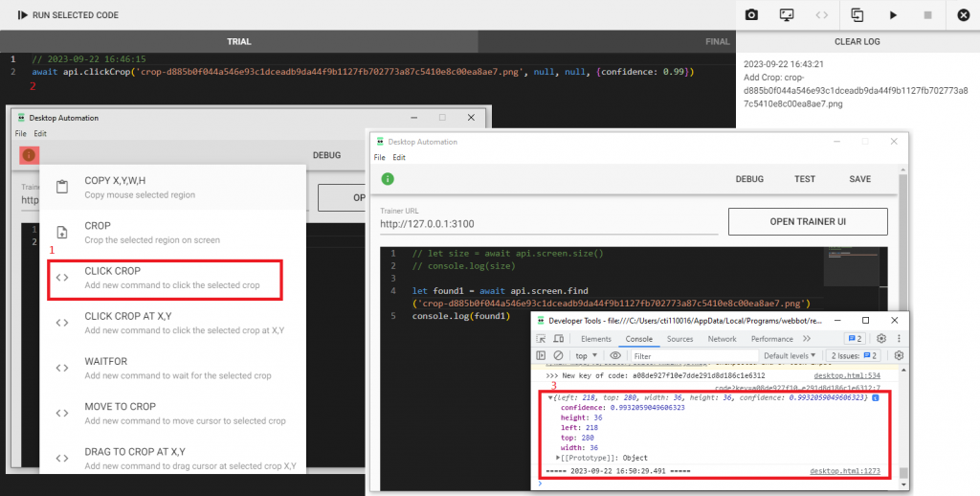Click the code icon beside CLICK CROP
The image size is (980, 496).
click(62, 278)
